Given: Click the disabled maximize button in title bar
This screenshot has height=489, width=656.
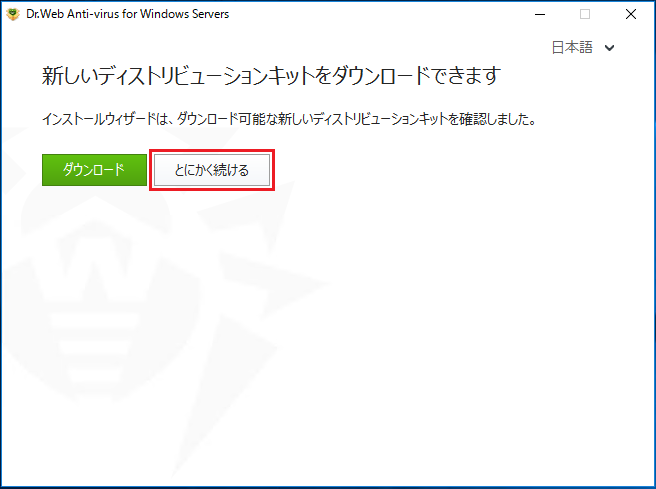Looking at the screenshot, I should [x=585, y=14].
